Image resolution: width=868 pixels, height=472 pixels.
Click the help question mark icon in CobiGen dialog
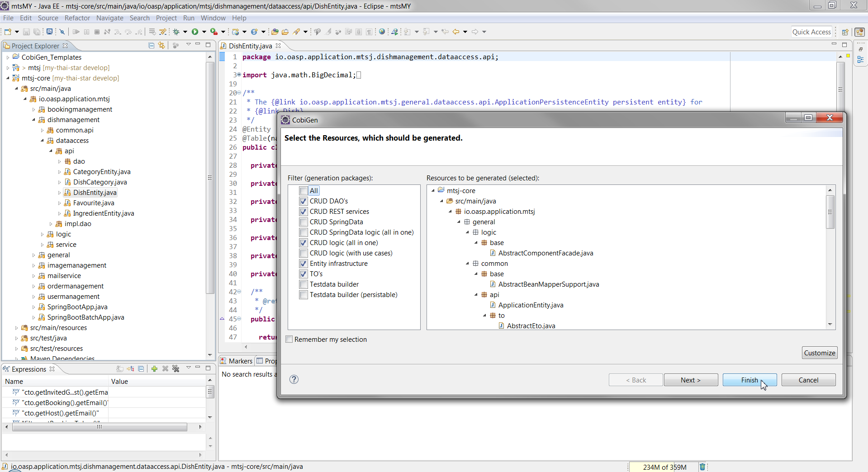click(x=294, y=379)
